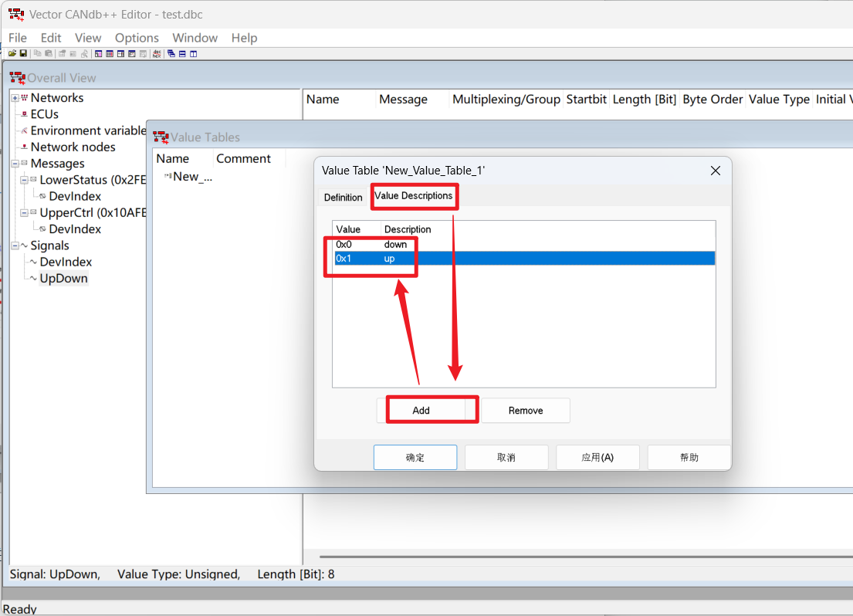
Task: Collapse the Messages tree node
Action: click(15, 164)
